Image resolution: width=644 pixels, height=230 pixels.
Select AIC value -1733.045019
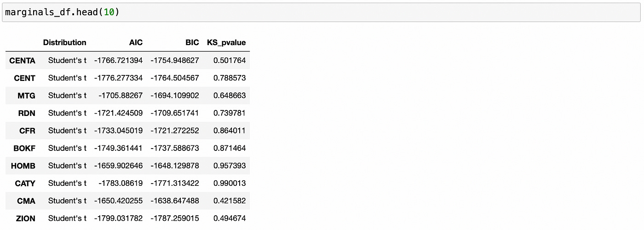pyautogui.click(x=119, y=131)
